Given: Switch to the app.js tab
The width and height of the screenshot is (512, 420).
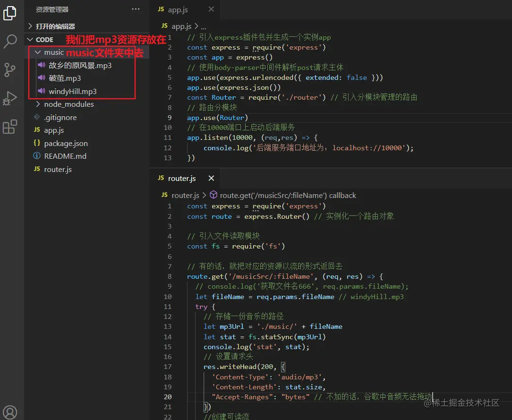Looking at the screenshot, I should click(178, 9).
